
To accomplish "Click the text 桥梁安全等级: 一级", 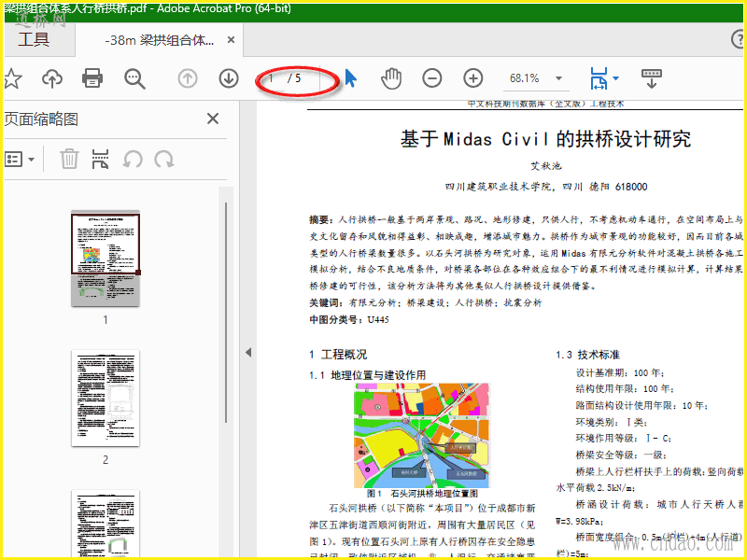I will (x=621, y=455).
